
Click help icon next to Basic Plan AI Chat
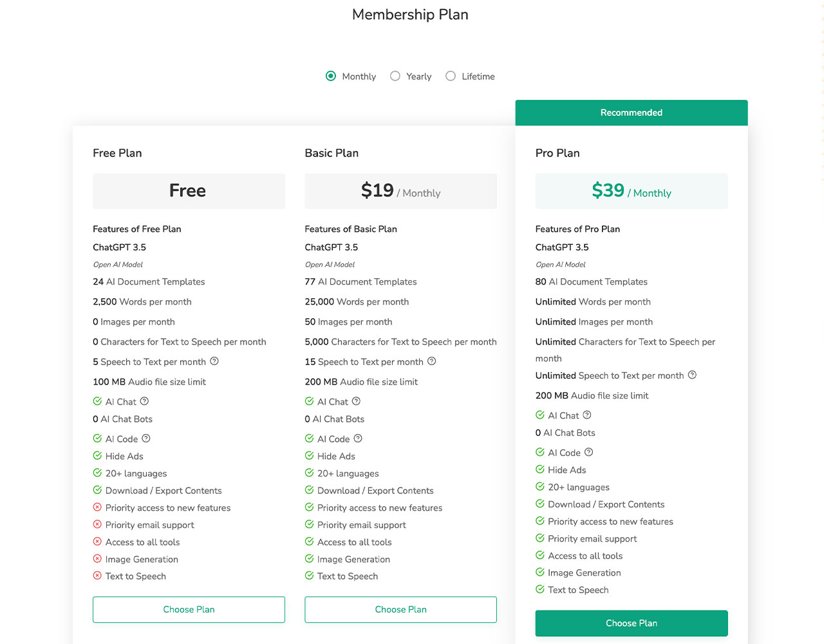(356, 401)
